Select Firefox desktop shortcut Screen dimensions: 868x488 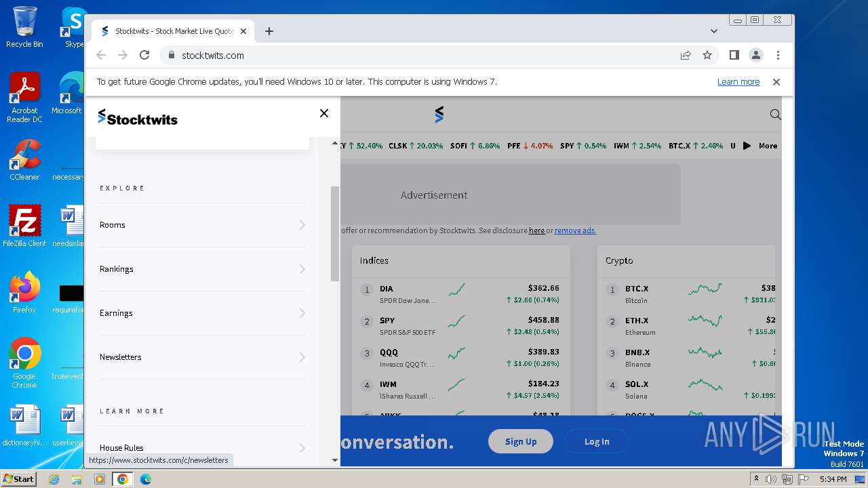pyautogui.click(x=24, y=292)
